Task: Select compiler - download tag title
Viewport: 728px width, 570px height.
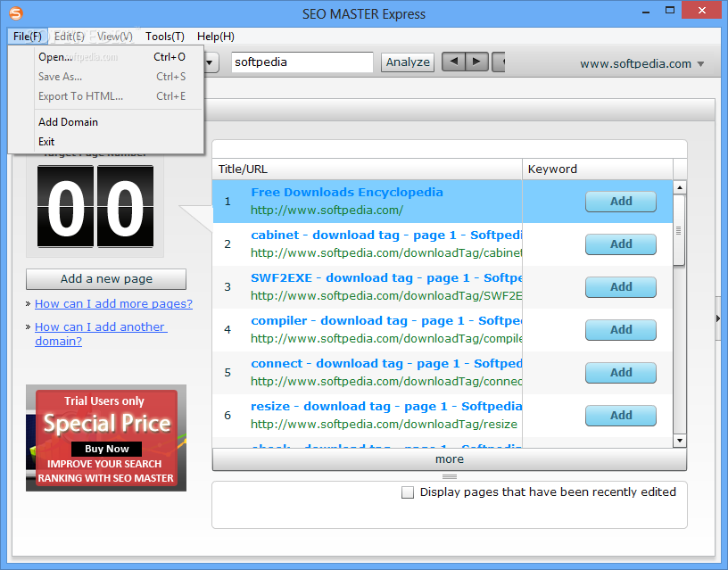Action: click(386, 321)
